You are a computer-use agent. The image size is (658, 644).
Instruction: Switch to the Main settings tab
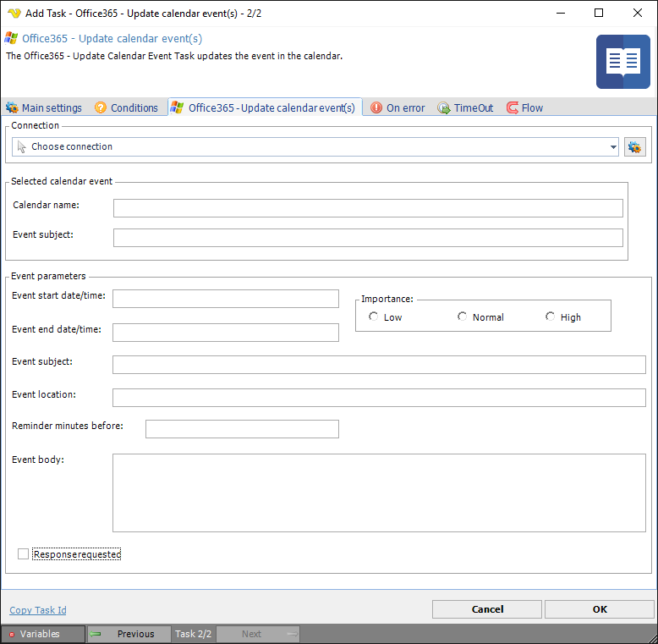44,107
